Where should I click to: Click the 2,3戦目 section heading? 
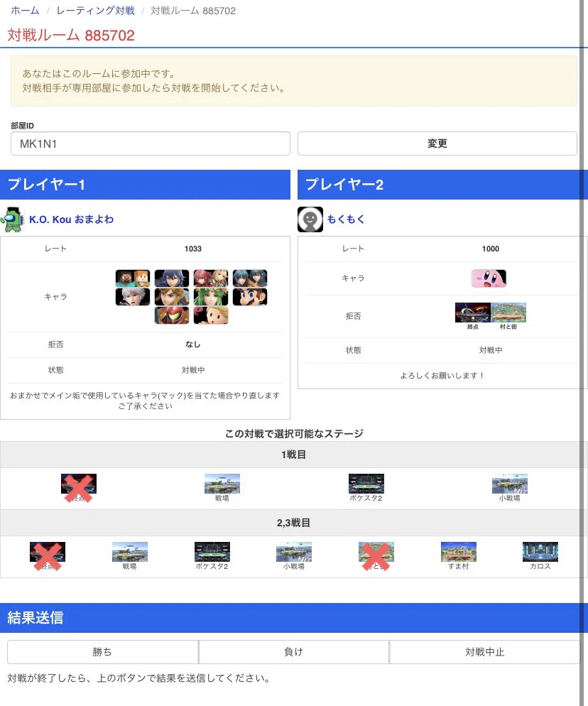293,523
